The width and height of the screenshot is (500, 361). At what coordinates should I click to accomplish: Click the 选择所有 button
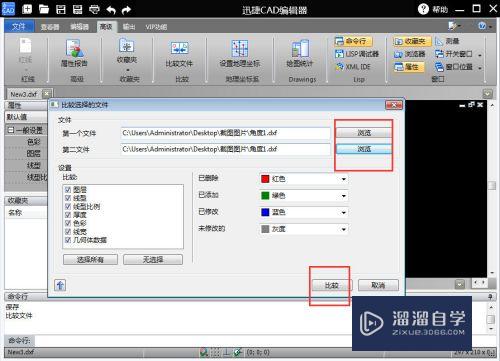pos(90,259)
